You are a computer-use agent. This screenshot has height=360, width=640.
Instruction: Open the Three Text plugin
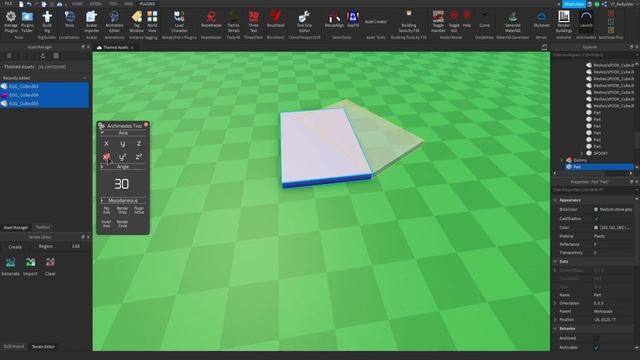pos(253,22)
